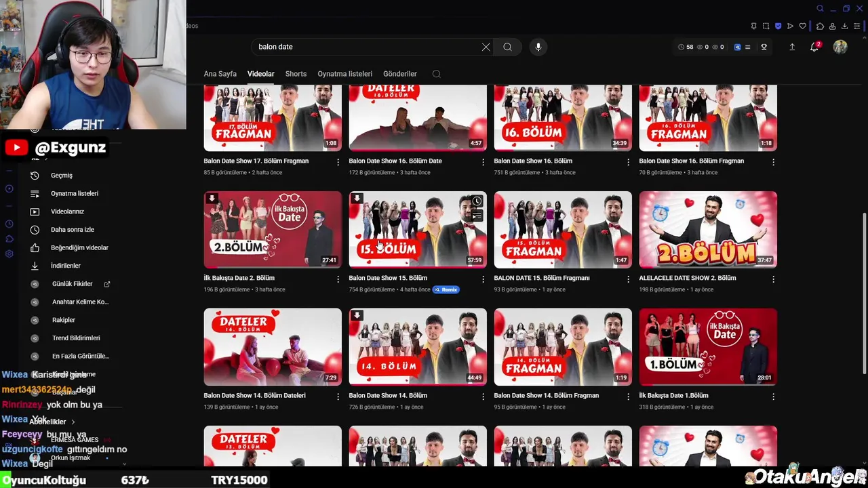
Task: Click the browser pin icon
Action: point(753,26)
